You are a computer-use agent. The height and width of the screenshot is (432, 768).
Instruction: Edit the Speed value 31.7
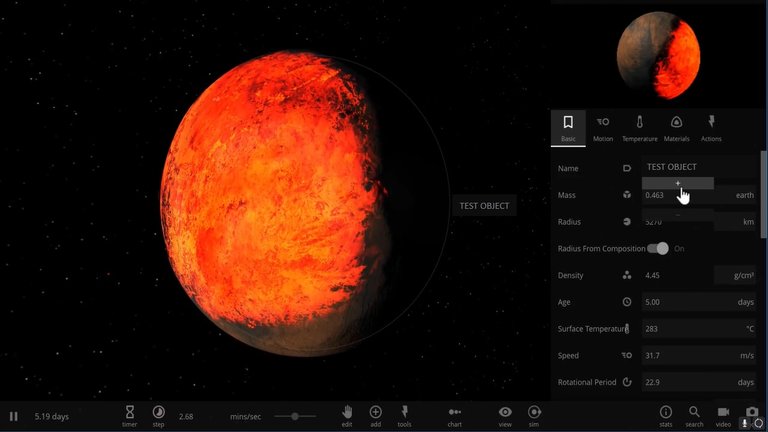coord(678,356)
